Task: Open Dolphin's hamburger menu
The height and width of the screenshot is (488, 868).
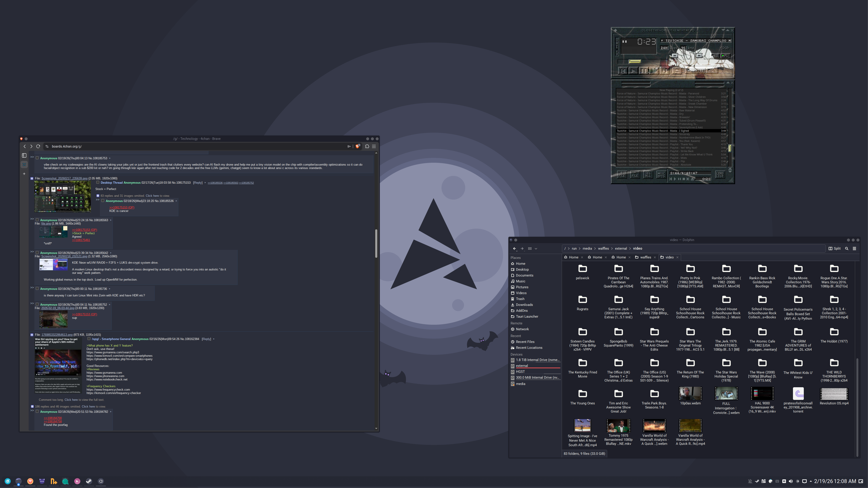Action: click(854, 249)
